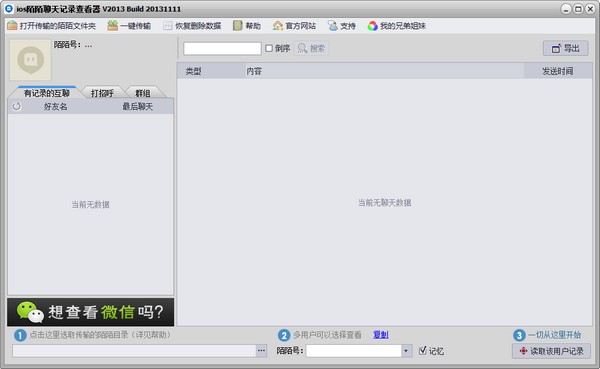This screenshot has height=369, width=600.
Task: Click the 导出 export button
Action: (x=566, y=48)
